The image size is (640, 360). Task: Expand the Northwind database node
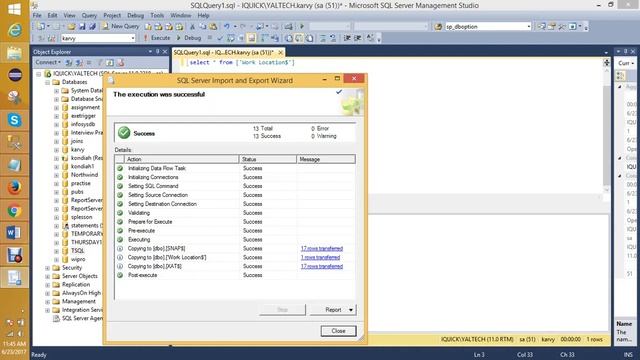point(56,175)
